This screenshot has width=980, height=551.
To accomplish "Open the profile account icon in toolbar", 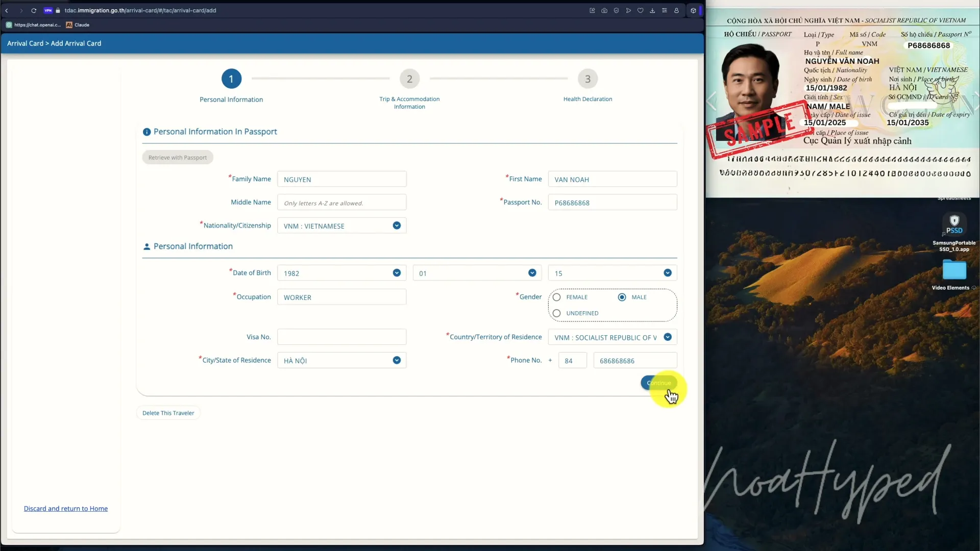I will [x=677, y=10].
